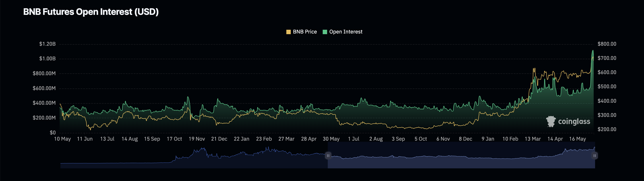Click the "$0" left axis label
This screenshot has width=644, height=181.
(x=53, y=132)
